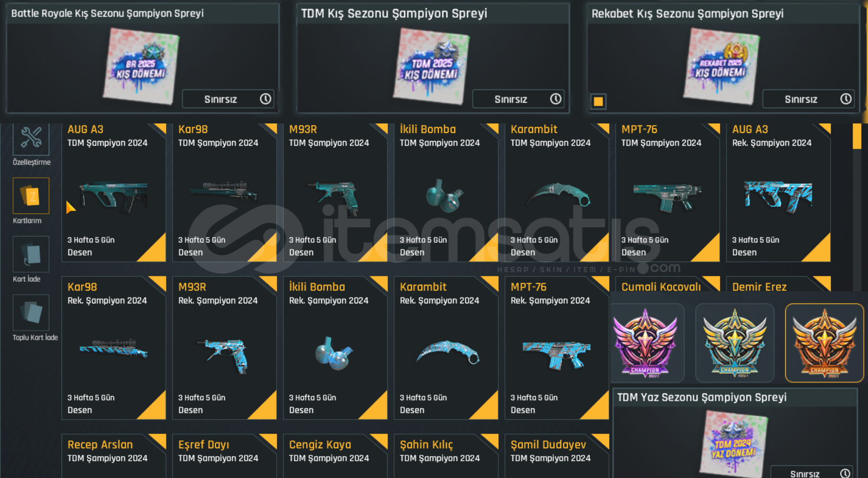
Task: Select the blue-gold Champion badge
Action: (735, 343)
